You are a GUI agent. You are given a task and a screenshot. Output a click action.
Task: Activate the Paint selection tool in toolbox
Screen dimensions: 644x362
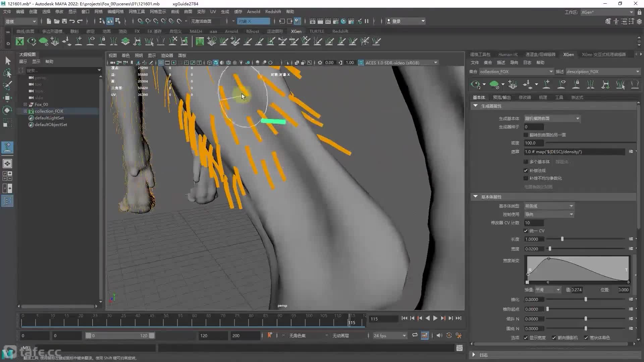(x=7, y=85)
